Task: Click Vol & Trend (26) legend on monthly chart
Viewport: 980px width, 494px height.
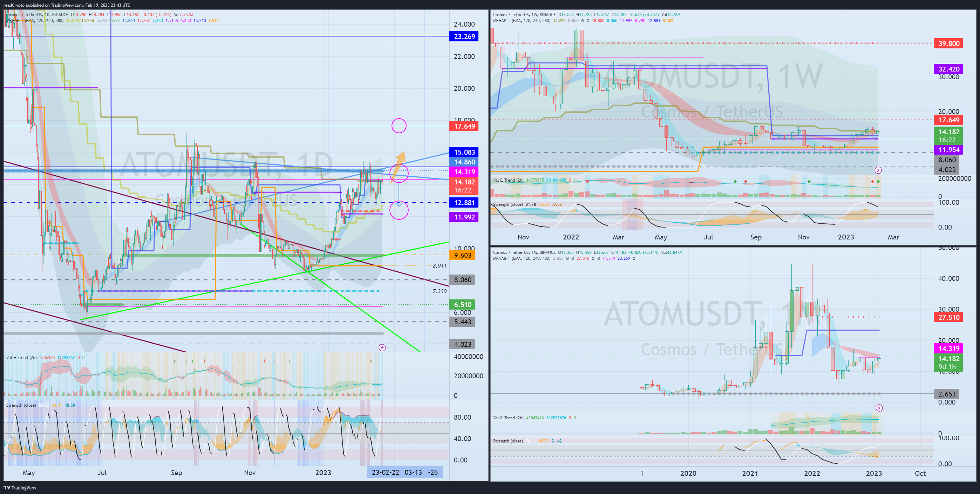Action: point(508,418)
